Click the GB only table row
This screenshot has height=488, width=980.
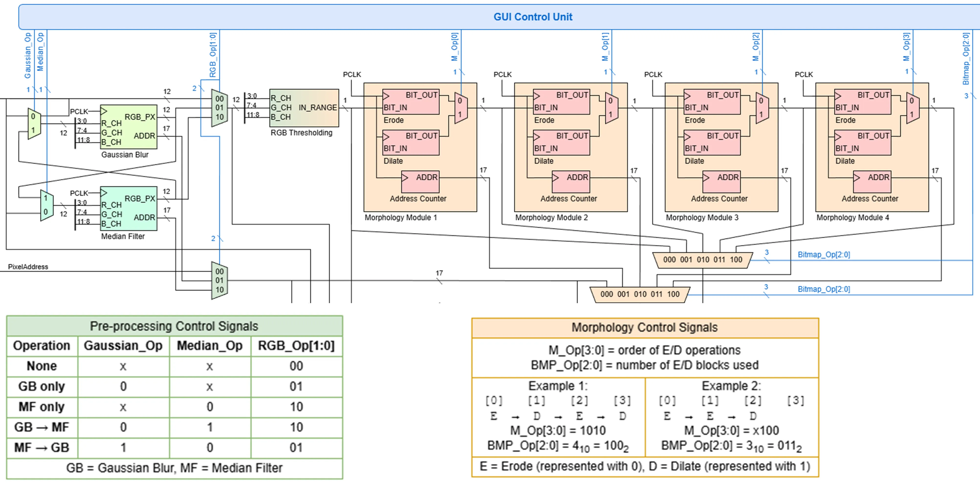(x=42, y=386)
